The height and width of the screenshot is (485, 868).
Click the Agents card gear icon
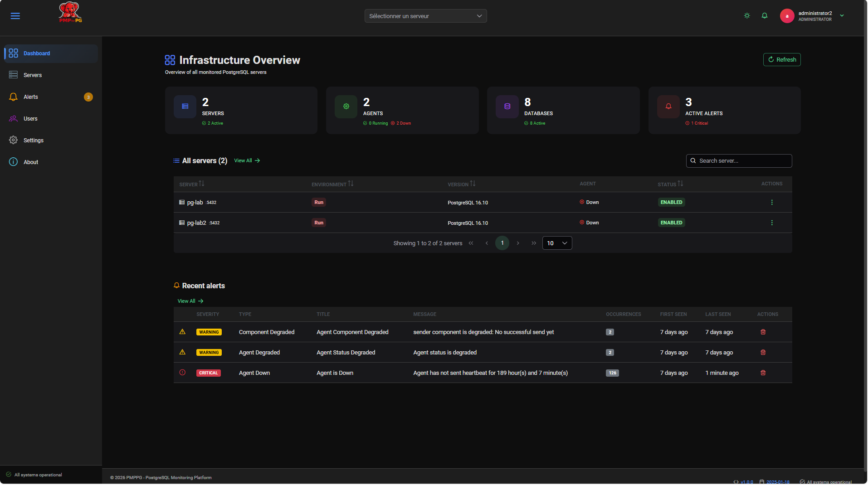[x=346, y=107]
